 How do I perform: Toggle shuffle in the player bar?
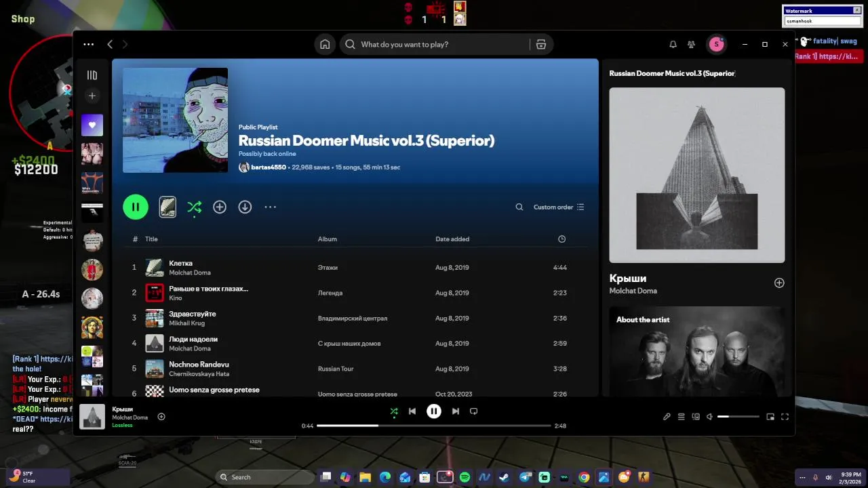(394, 411)
